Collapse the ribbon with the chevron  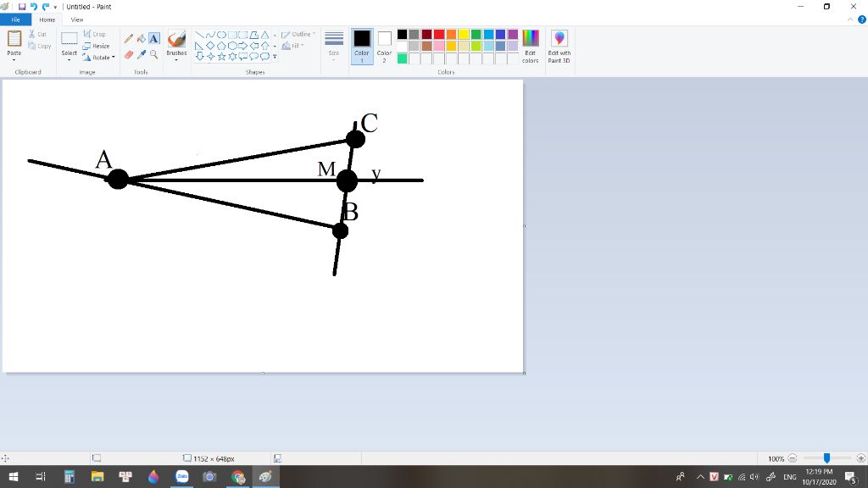[x=851, y=19]
